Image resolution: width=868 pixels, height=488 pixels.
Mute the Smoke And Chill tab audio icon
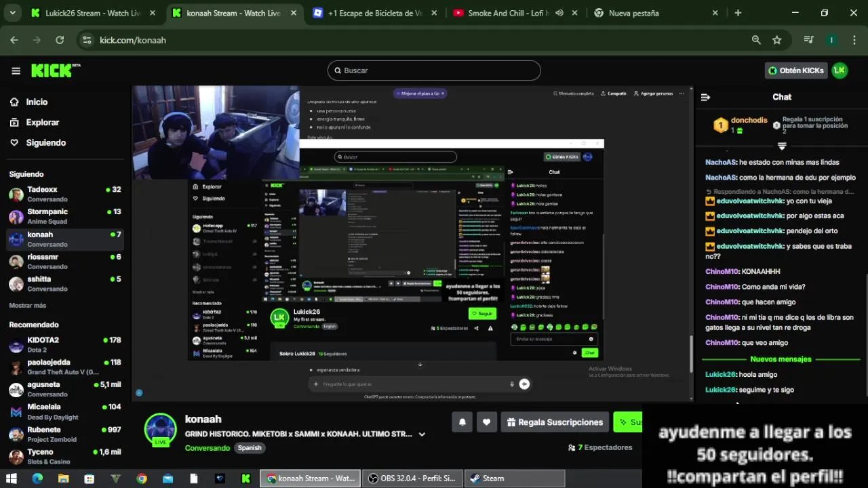click(x=559, y=13)
